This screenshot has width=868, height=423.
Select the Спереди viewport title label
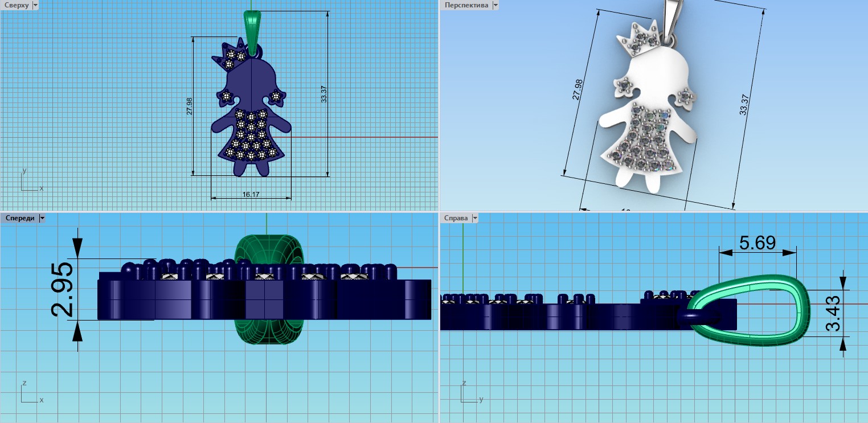pos(19,218)
